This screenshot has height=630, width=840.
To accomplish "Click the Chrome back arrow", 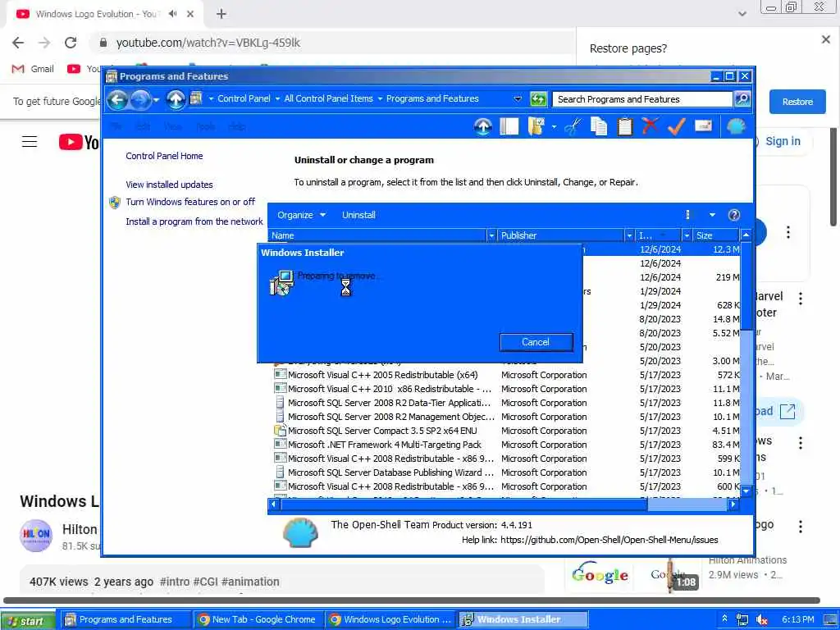I will [x=18, y=43].
